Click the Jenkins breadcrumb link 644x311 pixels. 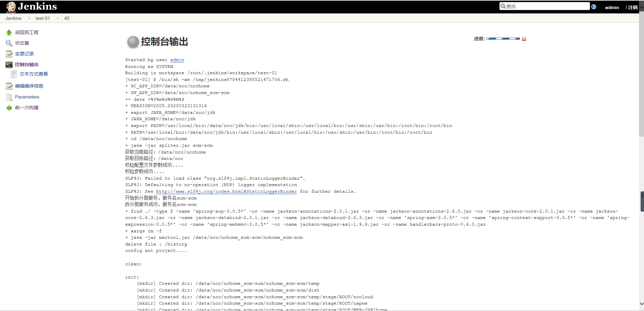click(x=13, y=18)
